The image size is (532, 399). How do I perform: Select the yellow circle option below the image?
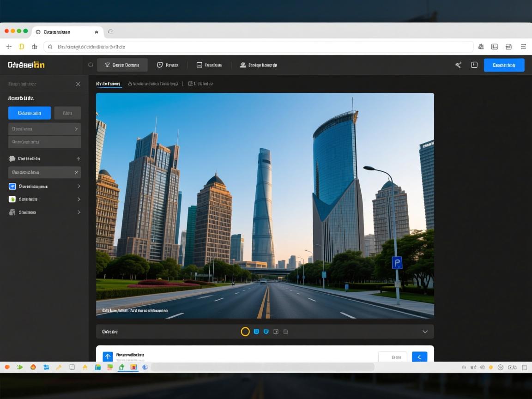point(245,332)
